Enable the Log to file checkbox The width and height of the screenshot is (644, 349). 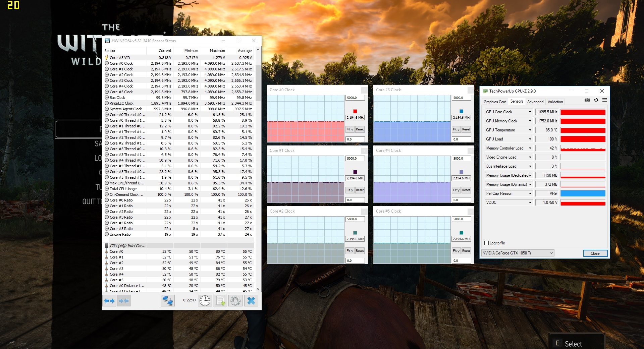(487, 243)
